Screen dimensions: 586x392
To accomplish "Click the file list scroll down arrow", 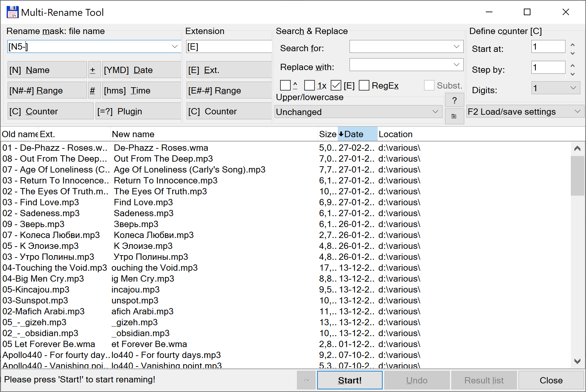I will coord(577,361).
